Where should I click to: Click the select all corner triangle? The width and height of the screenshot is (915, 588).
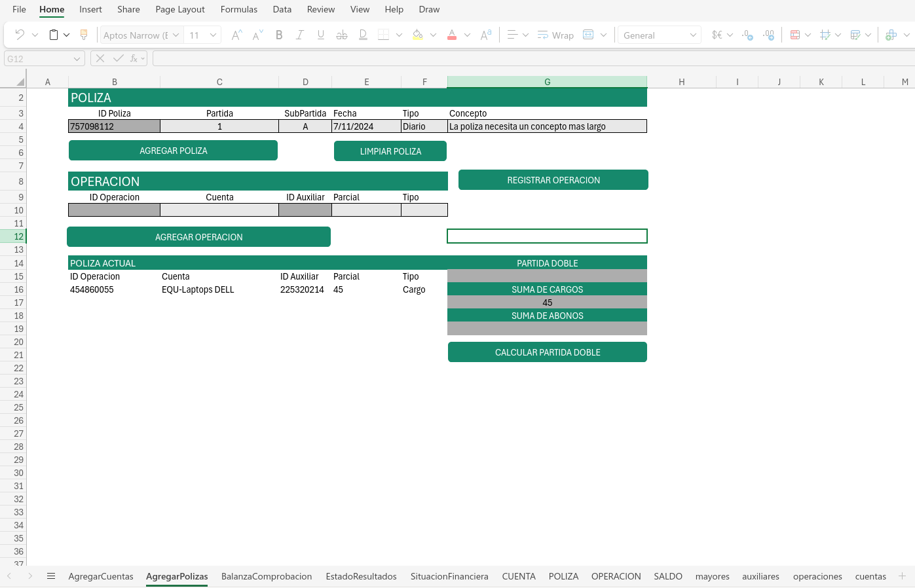(x=20, y=82)
